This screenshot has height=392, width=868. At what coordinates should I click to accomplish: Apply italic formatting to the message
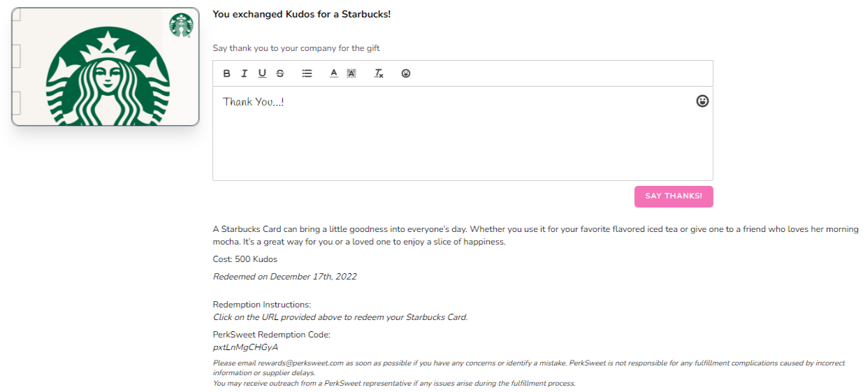[x=245, y=73]
